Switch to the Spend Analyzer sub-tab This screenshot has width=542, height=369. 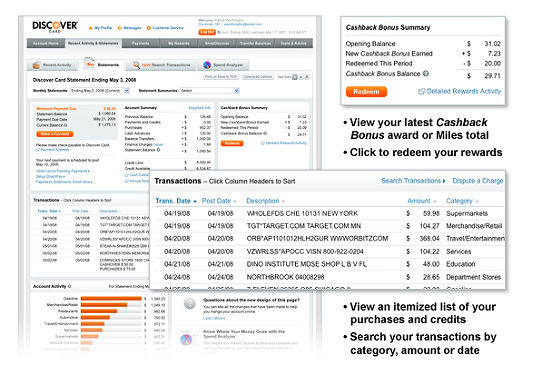click(223, 65)
